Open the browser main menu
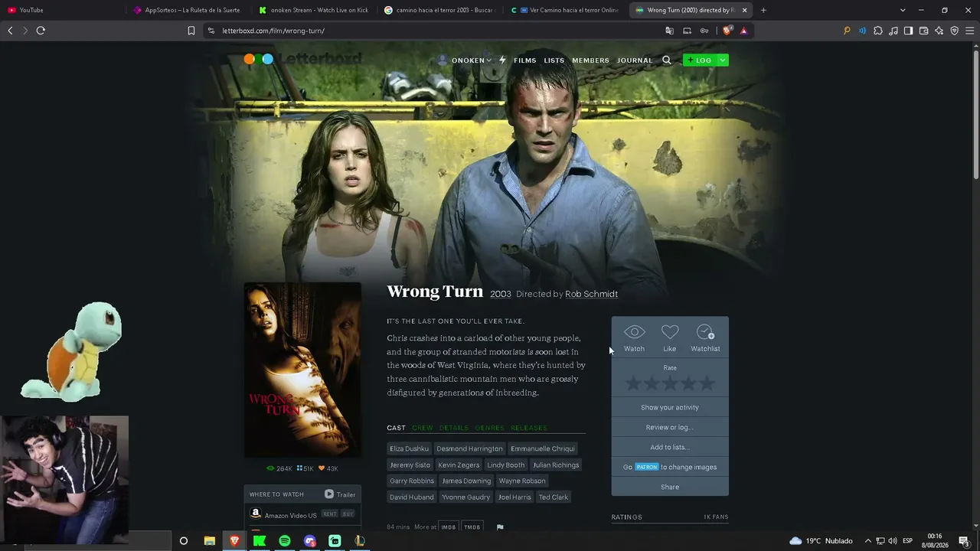Screen dimensions: 980x551 [x=970, y=31]
